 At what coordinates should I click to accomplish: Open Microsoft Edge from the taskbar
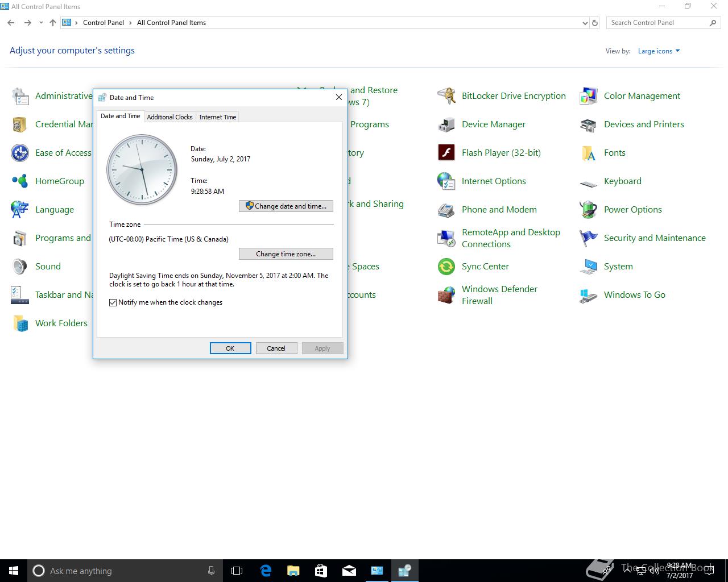click(266, 571)
